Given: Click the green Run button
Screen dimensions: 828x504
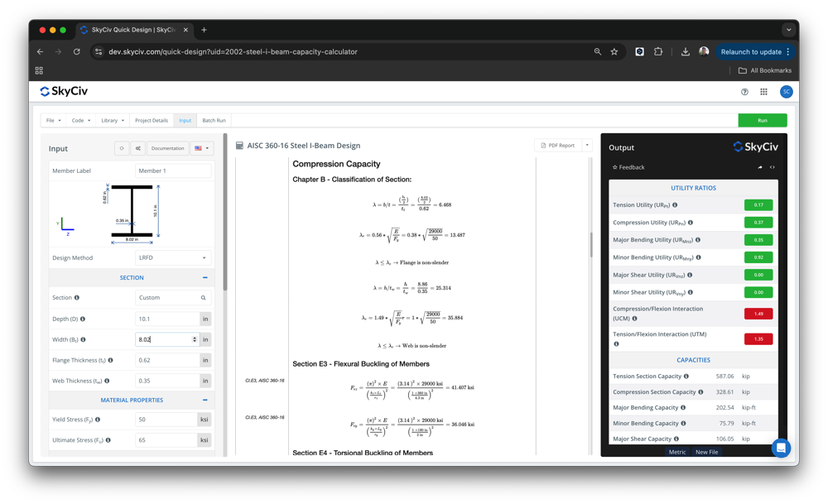Looking at the screenshot, I should (x=762, y=119).
